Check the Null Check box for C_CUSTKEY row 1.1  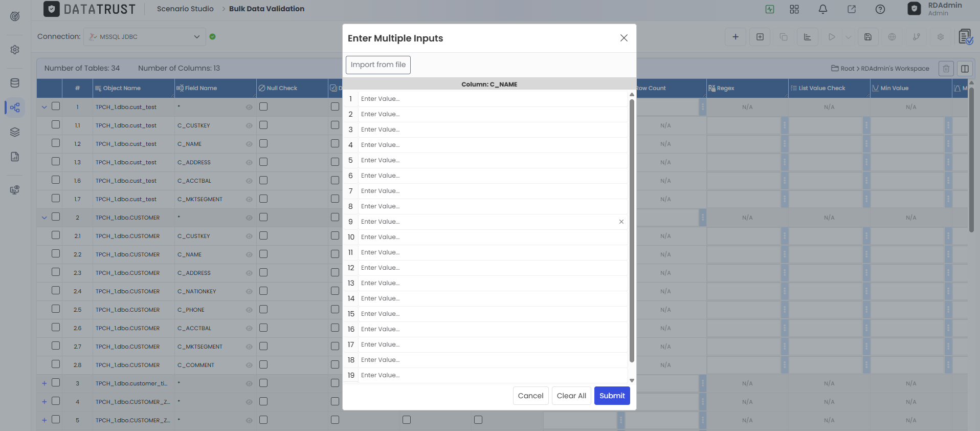click(263, 125)
